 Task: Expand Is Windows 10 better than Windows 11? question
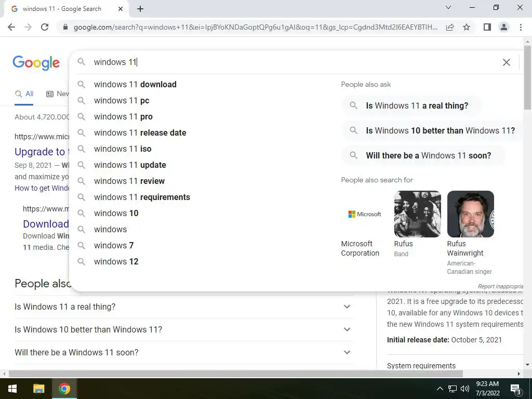[183, 329]
